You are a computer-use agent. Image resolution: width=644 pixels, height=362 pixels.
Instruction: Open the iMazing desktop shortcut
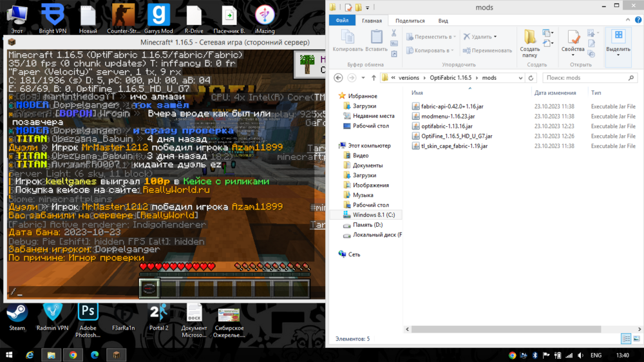[x=265, y=18]
